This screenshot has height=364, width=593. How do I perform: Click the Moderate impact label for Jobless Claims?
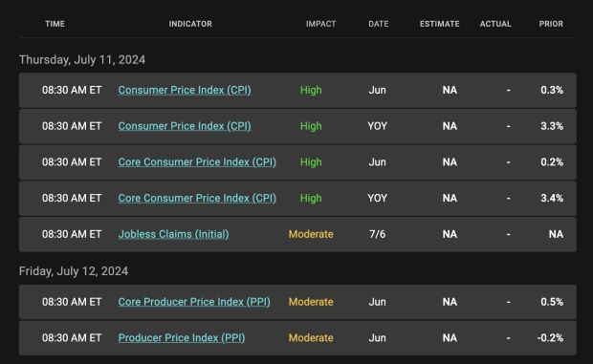coord(311,234)
